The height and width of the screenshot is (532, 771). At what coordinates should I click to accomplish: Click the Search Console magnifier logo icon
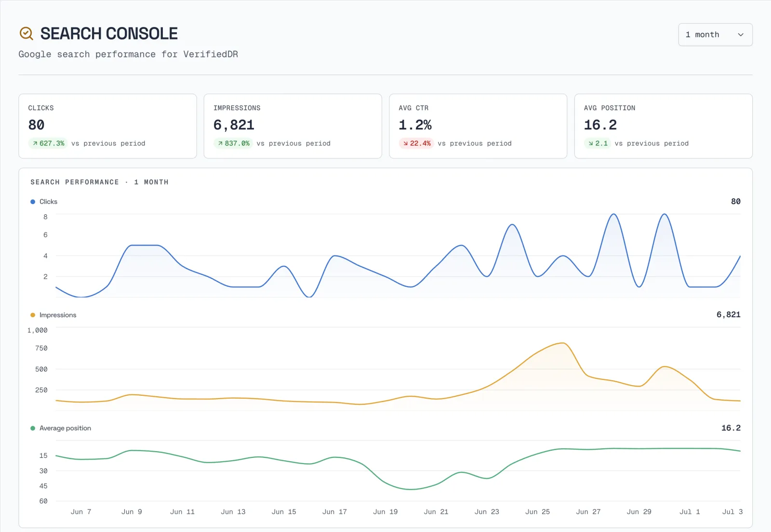pyautogui.click(x=26, y=33)
